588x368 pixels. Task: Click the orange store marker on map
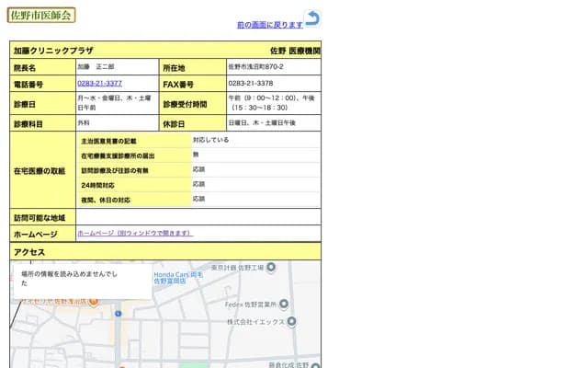tap(94, 302)
